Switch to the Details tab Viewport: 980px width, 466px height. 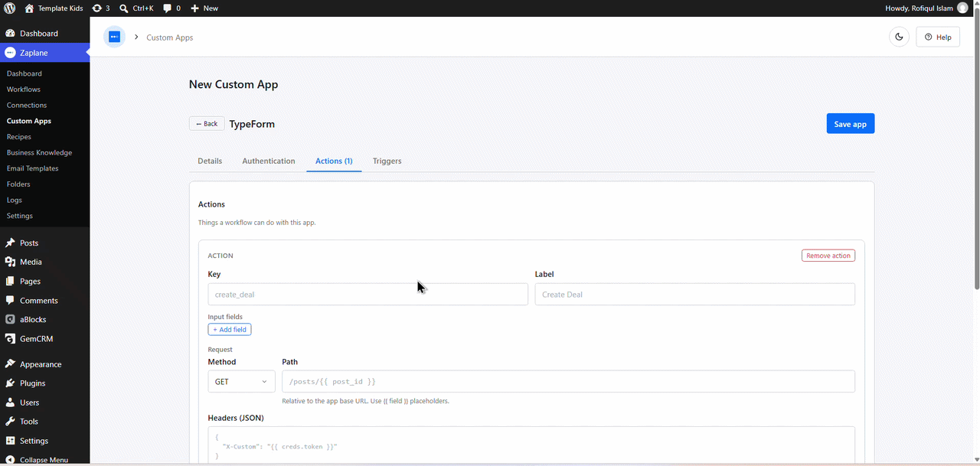pos(210,161)
